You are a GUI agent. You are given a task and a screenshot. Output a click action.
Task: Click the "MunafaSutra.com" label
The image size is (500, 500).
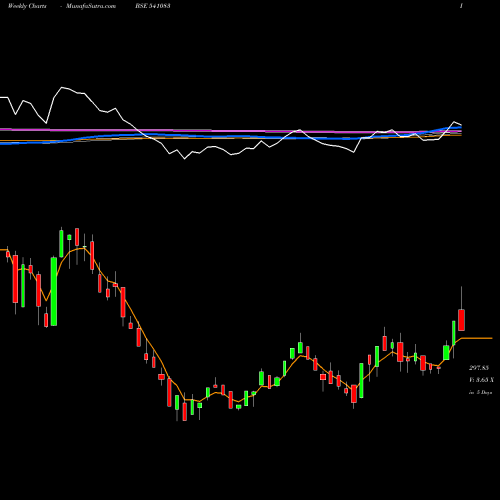(91, 6)
